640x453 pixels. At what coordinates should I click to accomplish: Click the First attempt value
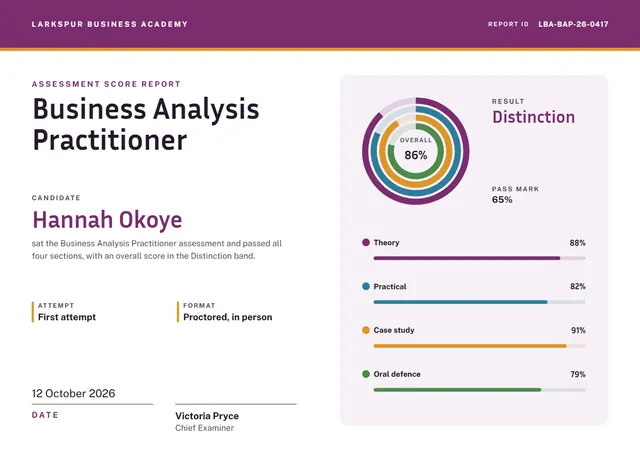click(67, 317)
